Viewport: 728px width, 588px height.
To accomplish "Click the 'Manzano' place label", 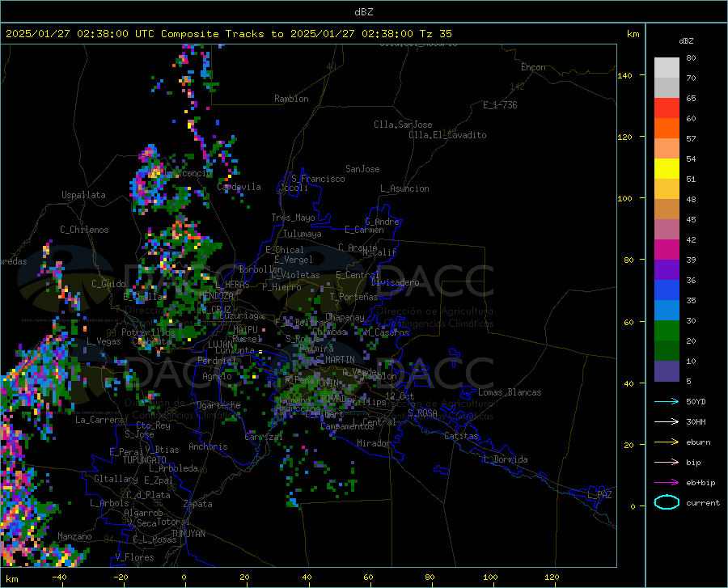I will coord(74,536).
